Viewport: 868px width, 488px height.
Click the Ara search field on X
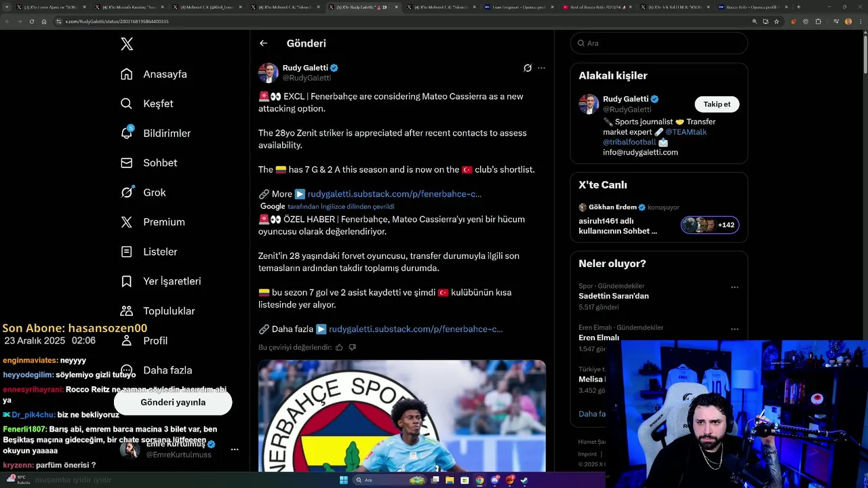point(659,43)
